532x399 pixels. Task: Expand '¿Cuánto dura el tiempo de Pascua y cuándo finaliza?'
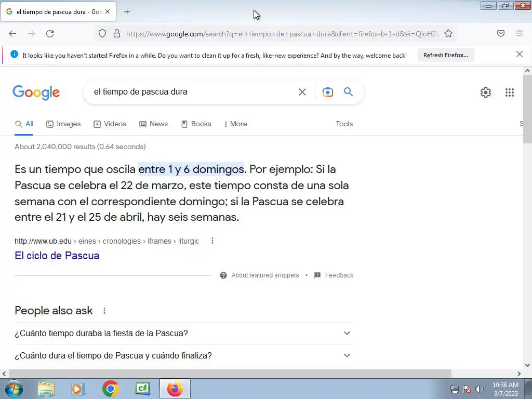click(184, 356)
